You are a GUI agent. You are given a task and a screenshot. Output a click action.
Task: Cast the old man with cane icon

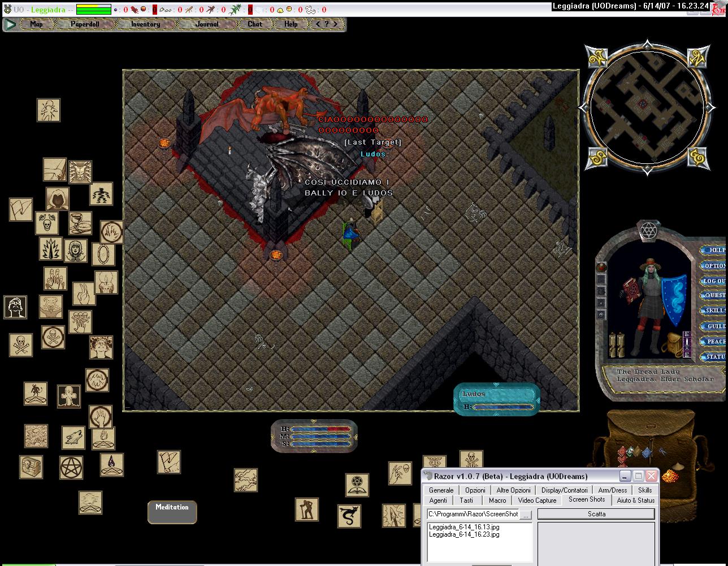pos(307,510)
